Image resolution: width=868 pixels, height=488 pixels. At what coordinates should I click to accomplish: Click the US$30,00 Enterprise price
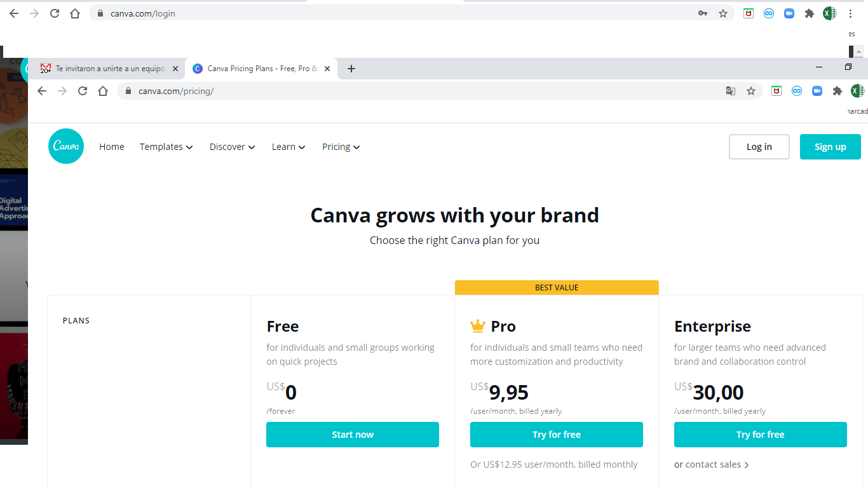pyautogui.click(x=709, y=391)
